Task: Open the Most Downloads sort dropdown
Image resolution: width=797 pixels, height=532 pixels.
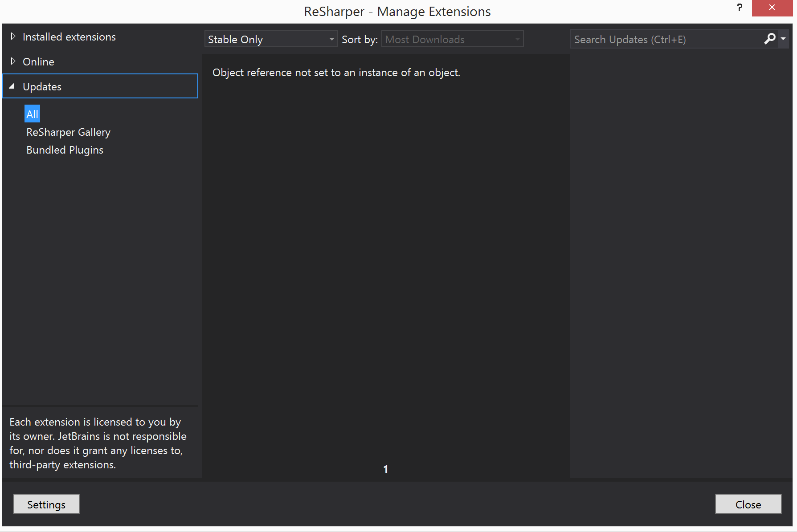Action: [x=452, y=39]
